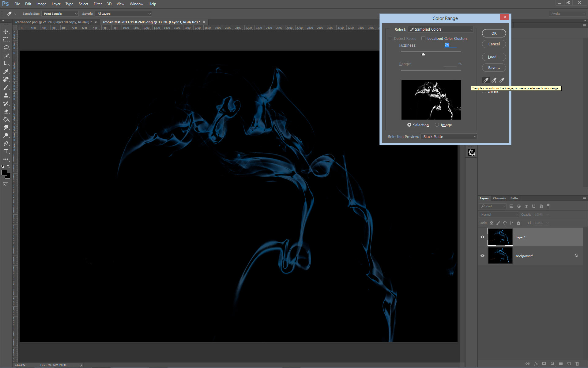Select the Horizontal Type tool

6,151
